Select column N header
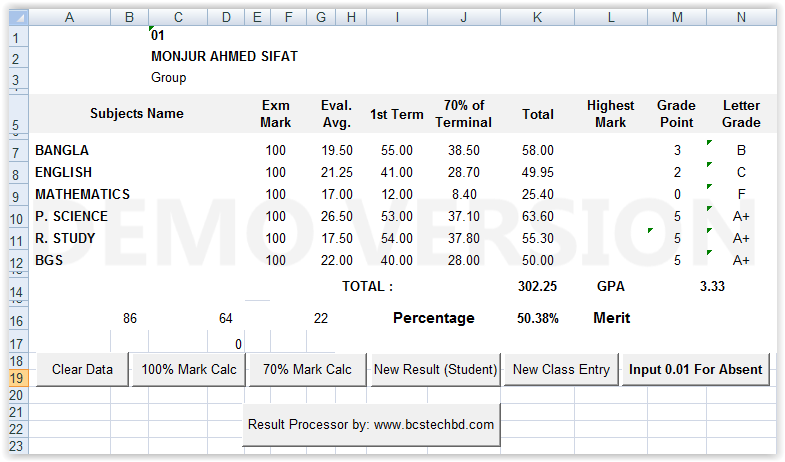 (x=741, y=18)
